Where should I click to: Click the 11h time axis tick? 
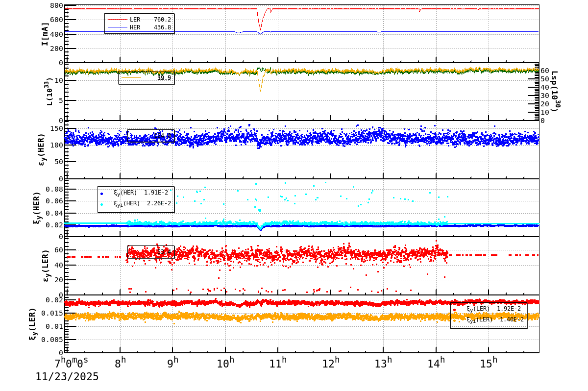pyautogui.click(x=278, y=363)
